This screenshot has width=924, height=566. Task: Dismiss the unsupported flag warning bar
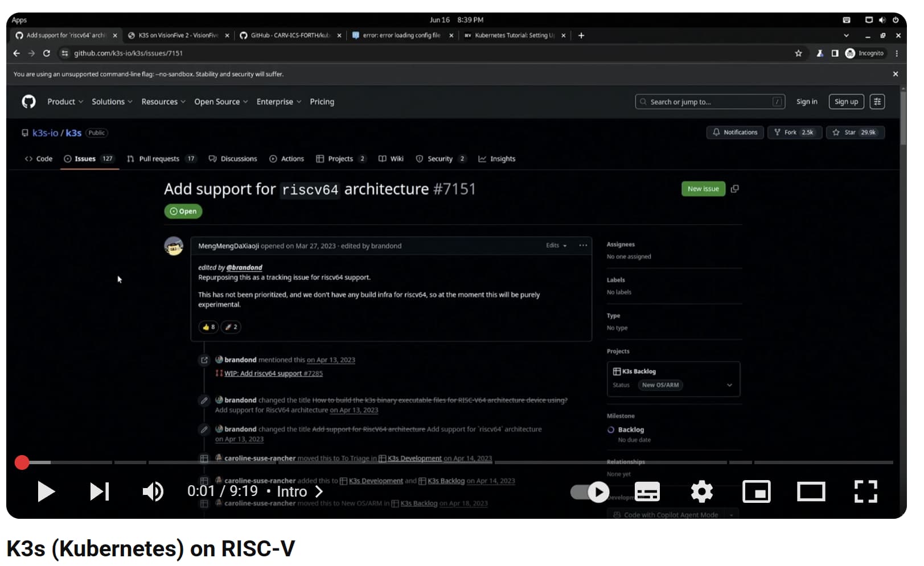pos(895,74)
